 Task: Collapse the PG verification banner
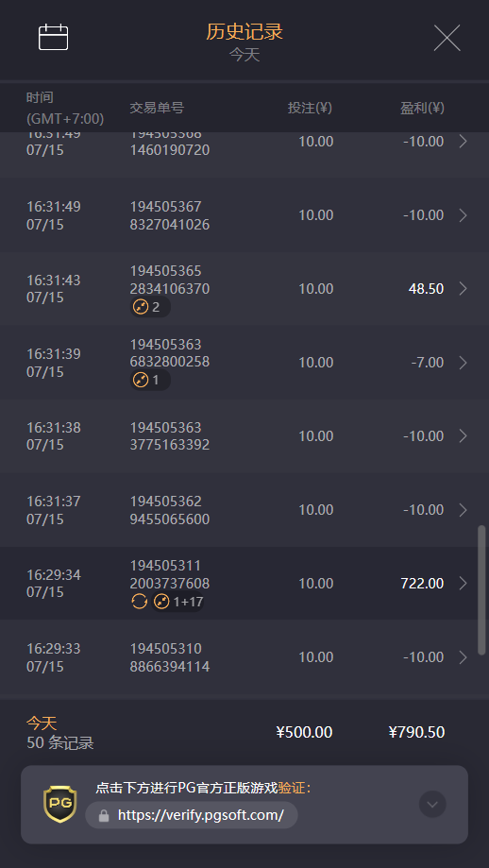coord(432,804)
